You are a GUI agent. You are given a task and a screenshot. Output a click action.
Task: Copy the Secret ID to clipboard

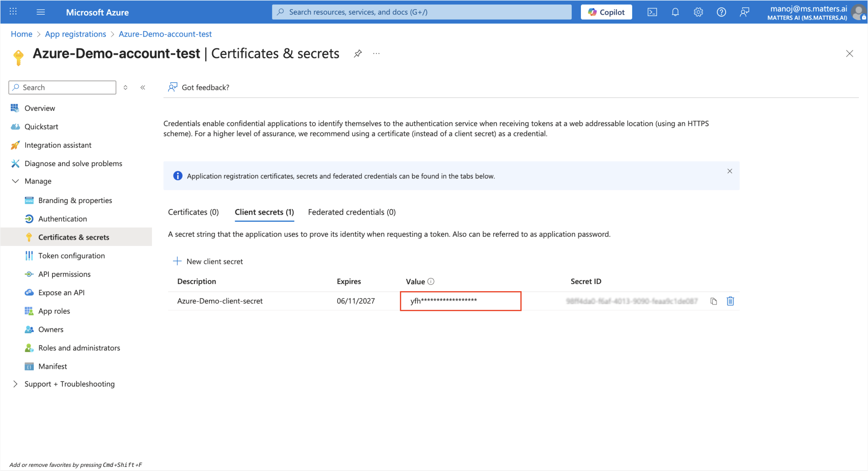point(714,301)
